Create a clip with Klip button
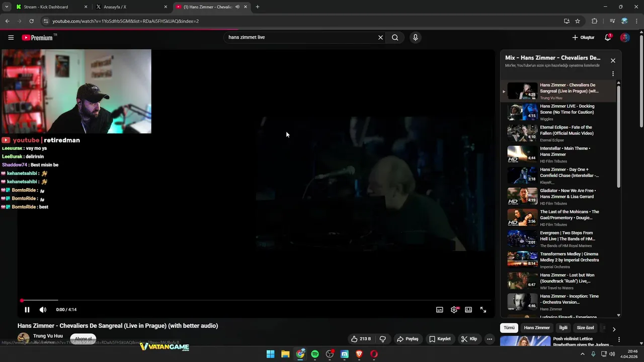Image resolution: width=644 pixels, height=362 pixels. tap(469, 339)
